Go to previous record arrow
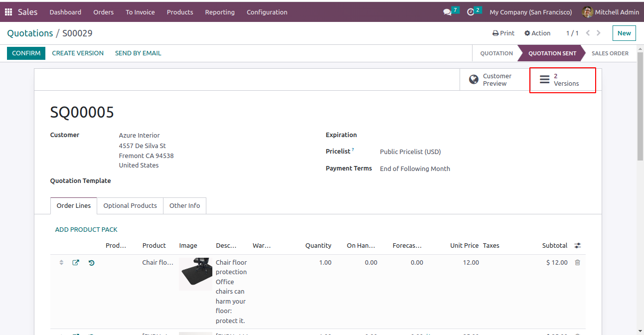 (x=588, y=33)
